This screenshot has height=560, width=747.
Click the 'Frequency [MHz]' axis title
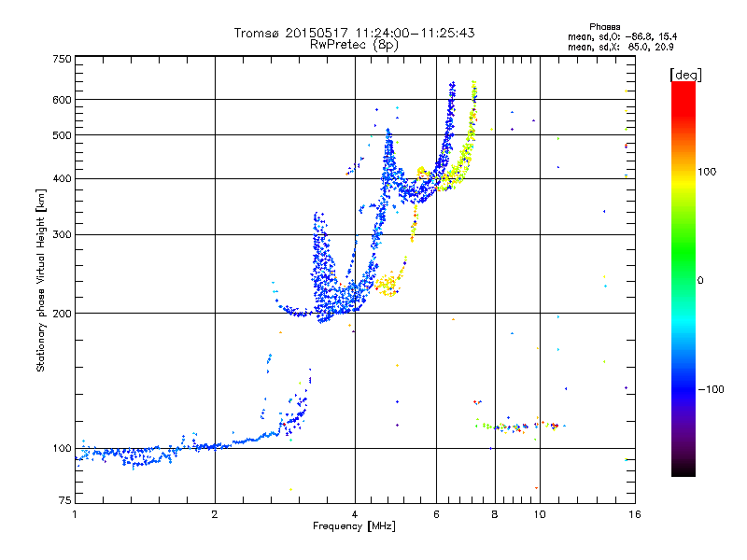(x=354, y=526)
